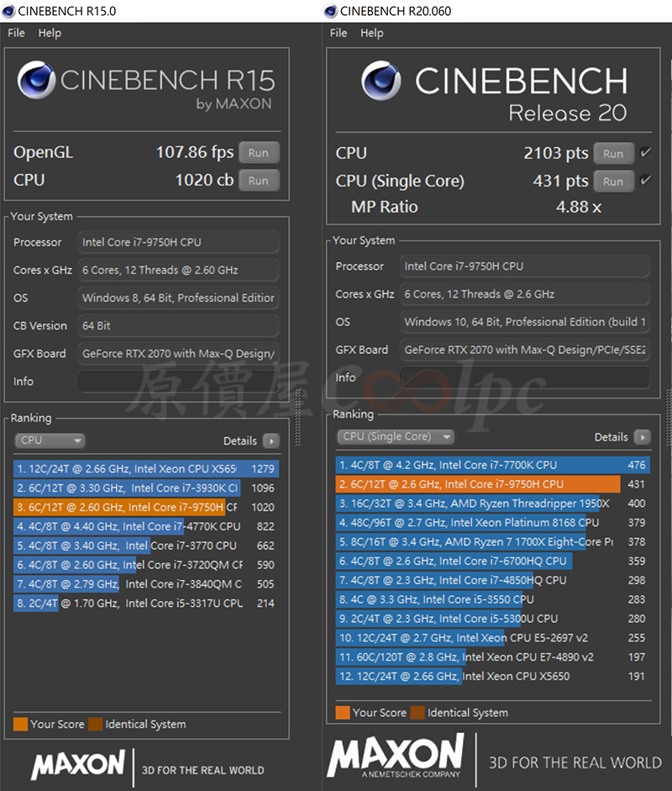
Task: Click the GFX Board field in R15
Action: tap(178, 354)
